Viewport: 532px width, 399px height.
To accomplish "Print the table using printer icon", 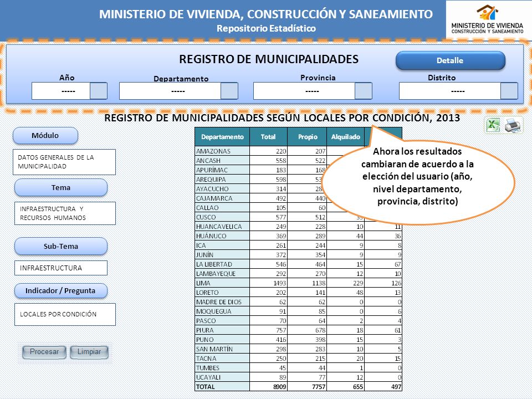I will click(512, 125).
